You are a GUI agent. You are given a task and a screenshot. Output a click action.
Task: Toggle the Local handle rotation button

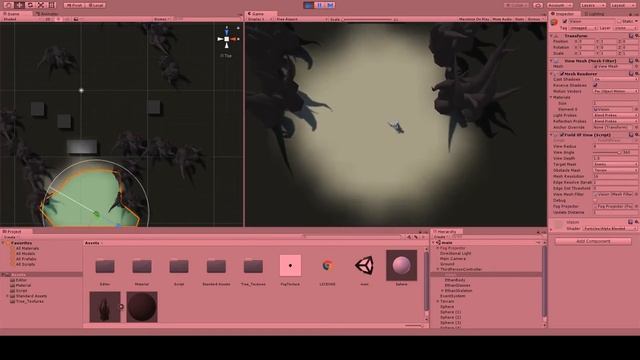[96, 5]
